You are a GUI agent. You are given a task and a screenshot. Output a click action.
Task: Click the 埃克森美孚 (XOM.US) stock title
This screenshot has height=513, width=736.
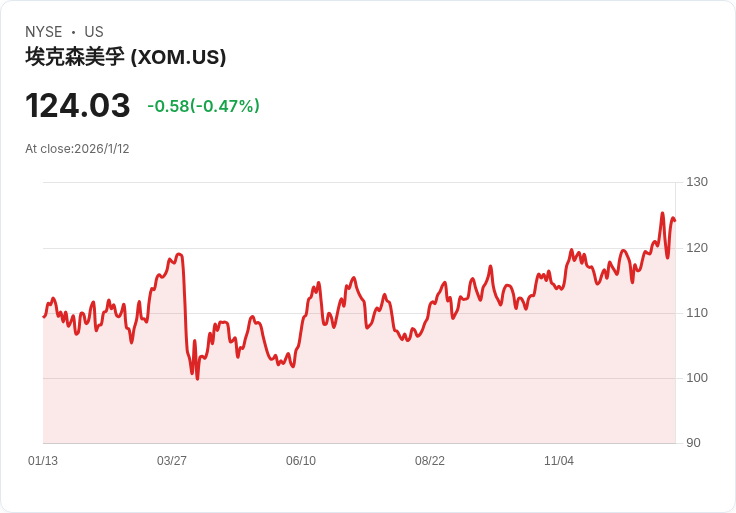[126, 58]
